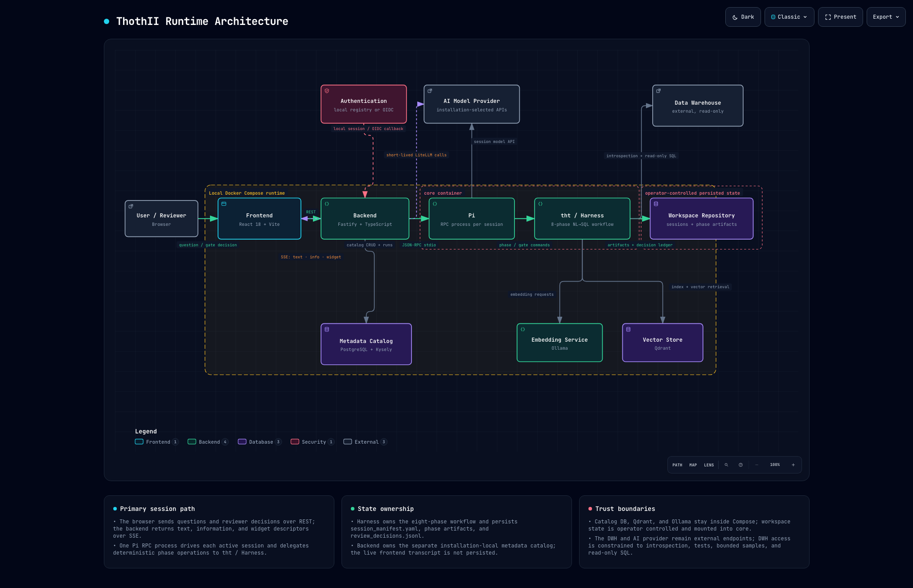
Task: Click the database icon on Metadata Catalog
Action: click(x=327, y=329)
